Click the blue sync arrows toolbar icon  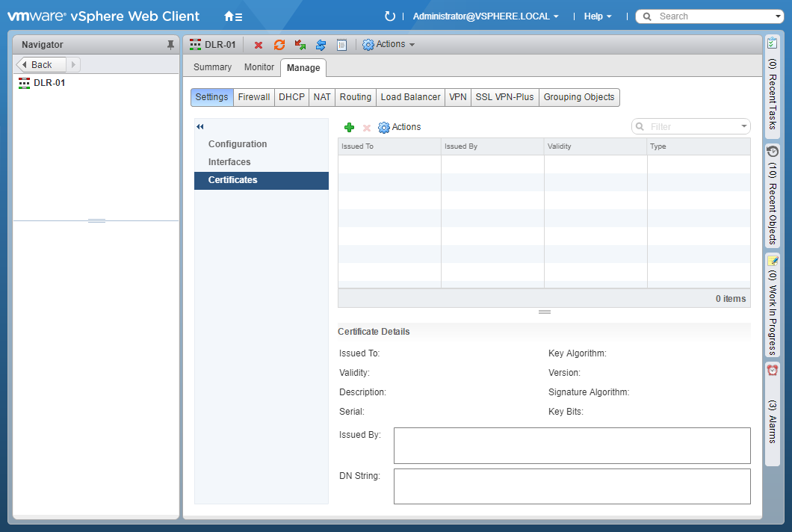pos(321,45)
